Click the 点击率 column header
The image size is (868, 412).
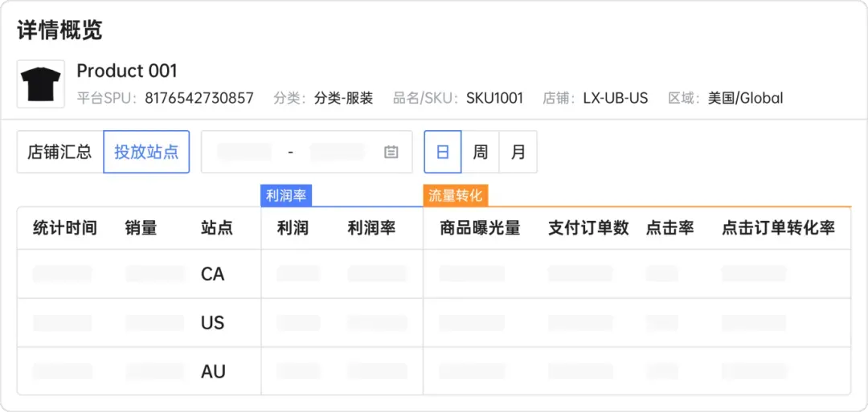(669, 228)
